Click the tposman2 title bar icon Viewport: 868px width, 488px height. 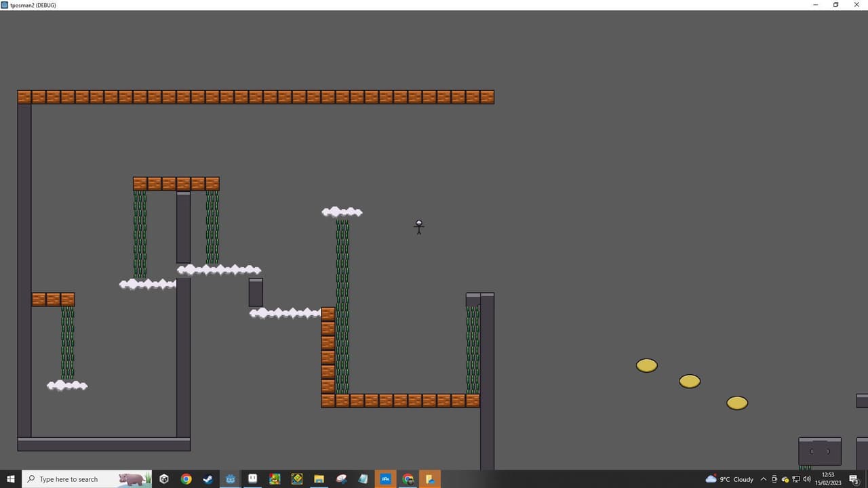pyautogui.click(x=5, y=5)
